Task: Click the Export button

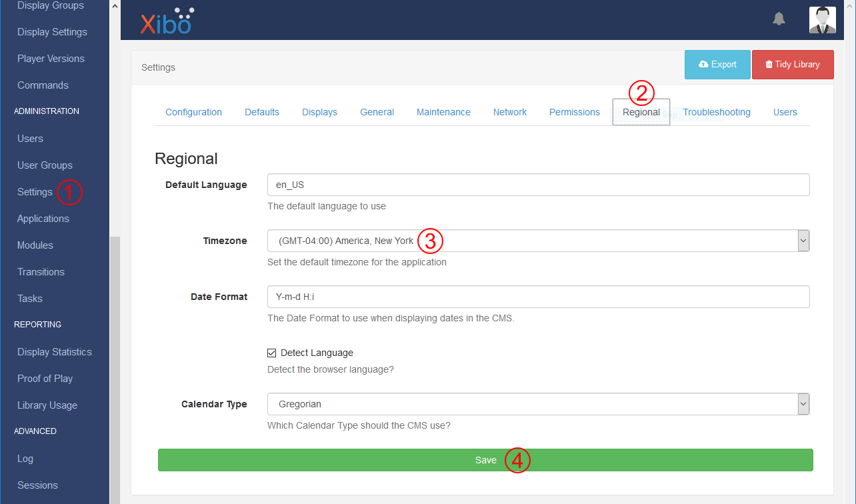Action: pyautogui.click(x=717, y=65)
